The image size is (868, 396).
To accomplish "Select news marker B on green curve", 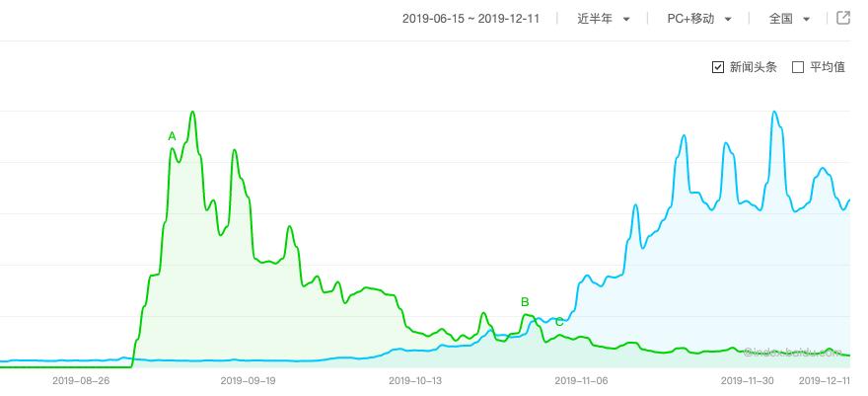I will (x=525, y=302).
